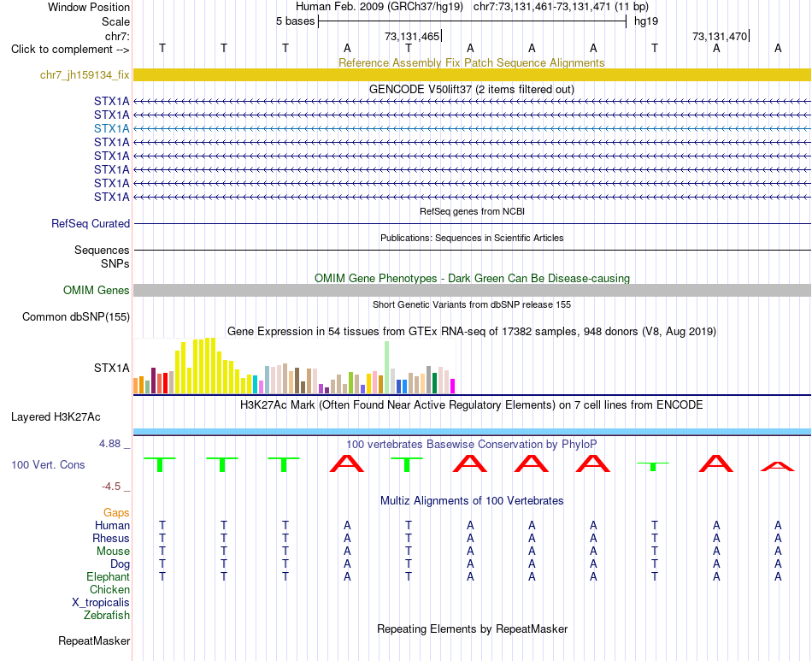Click the -4.5 PhyloP lower scale value
The width and height of the screenshot is (812, 661).
click(111, 487)
